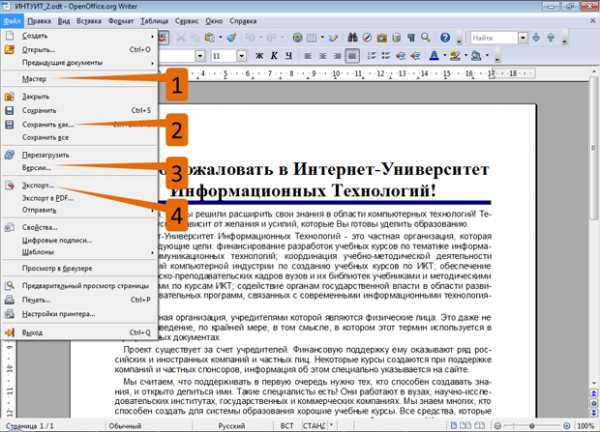The image size is (600, 432).
Task: Toggle ВСТ insert mode in status bar
Action: 287,425
